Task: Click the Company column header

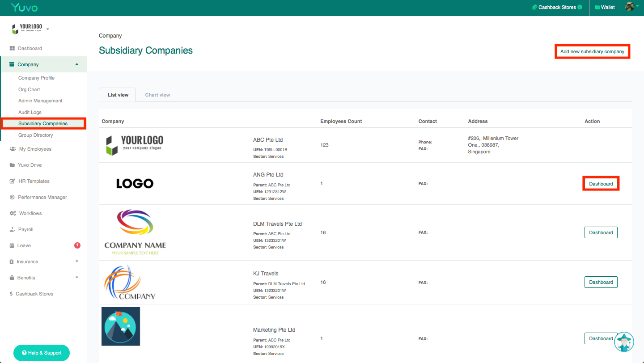Action: (113, 121)
